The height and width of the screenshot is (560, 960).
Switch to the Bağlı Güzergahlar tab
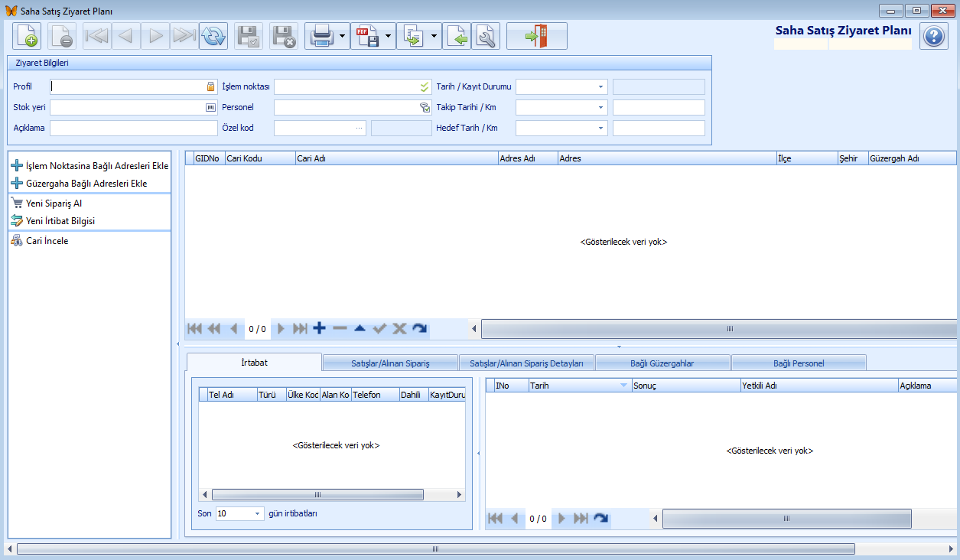(662, 363)
